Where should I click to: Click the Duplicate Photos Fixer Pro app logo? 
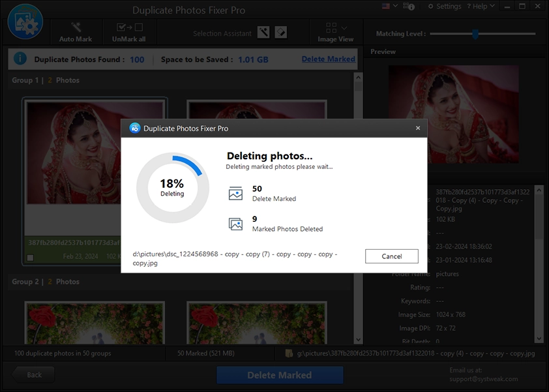[x=25, y=22]
